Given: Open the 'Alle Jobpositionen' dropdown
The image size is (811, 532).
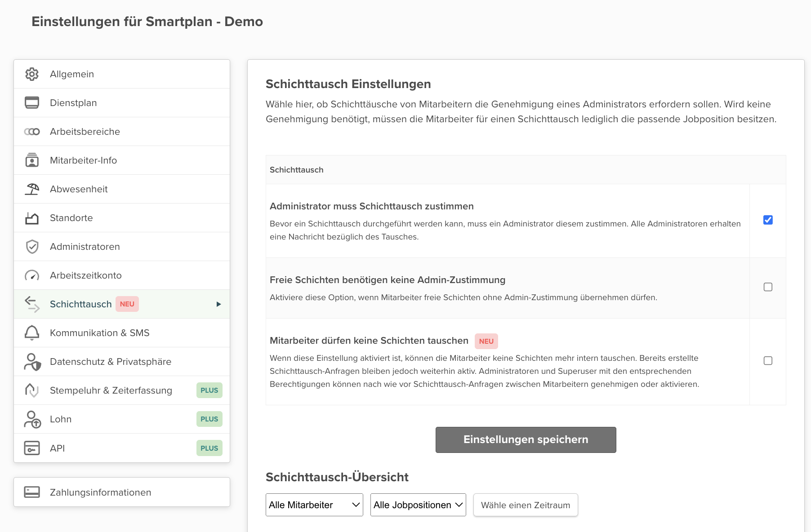Looking at the screenshot, I should 418,505.
